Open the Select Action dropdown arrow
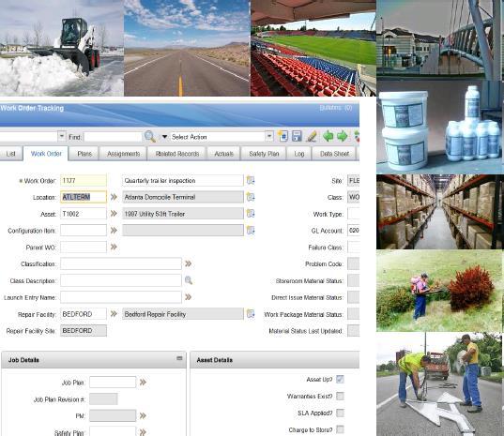The image size is (504, 436). [x=269, y=137]
